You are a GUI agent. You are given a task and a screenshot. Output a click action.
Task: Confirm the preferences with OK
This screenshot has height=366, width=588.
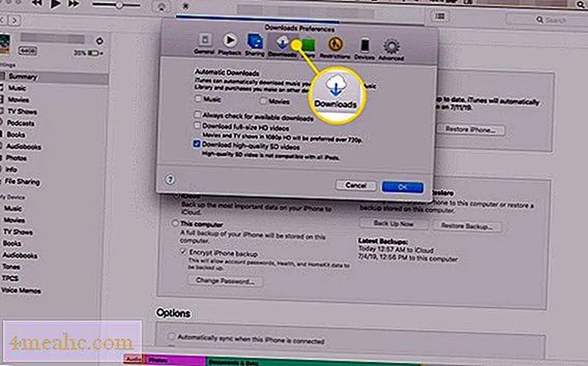[402, 186]
